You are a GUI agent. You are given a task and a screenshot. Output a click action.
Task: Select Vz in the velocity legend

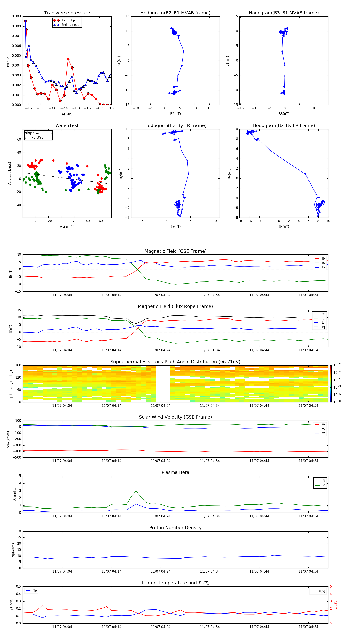pos(320,433)
